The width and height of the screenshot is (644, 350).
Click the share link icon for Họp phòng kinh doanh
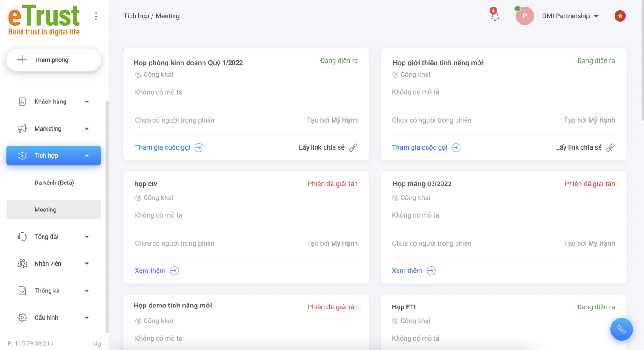pos(353,147)
